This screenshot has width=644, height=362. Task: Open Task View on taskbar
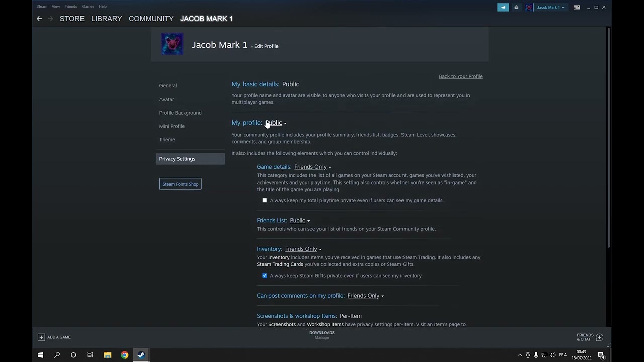click(90, 355)
